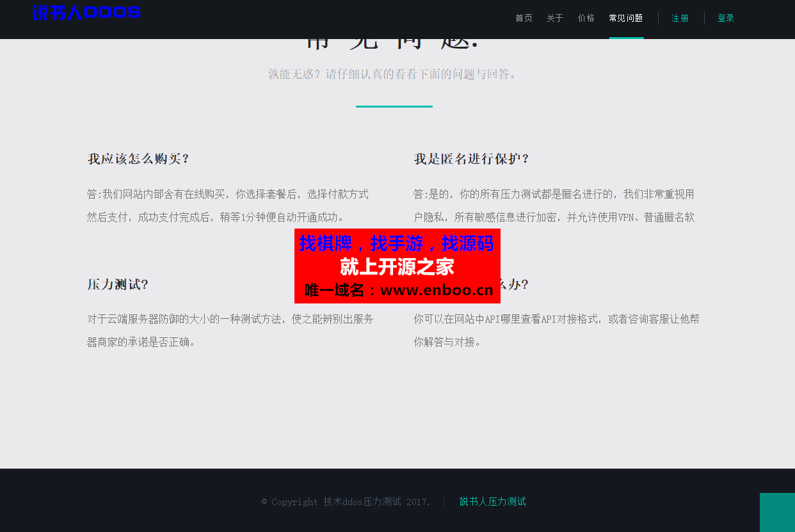Viewport: 795px width, 532px height.
Task: Click the heading 压力测试?
Action: (118, 284)
